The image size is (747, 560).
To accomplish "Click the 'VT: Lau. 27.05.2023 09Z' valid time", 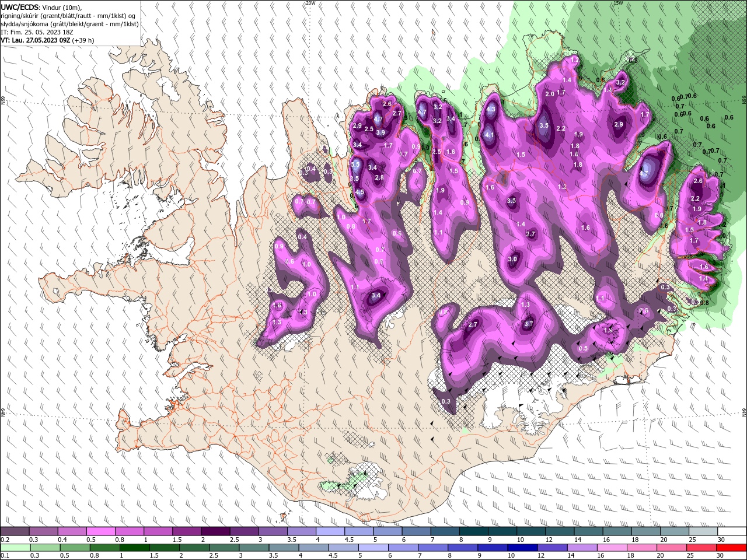I will click(x=36, y=40).
